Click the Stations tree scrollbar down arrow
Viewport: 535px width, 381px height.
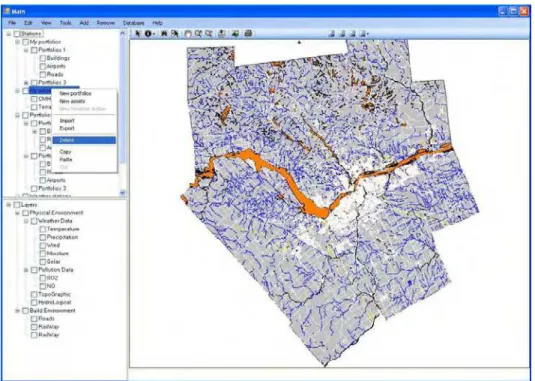coord(122,193)
